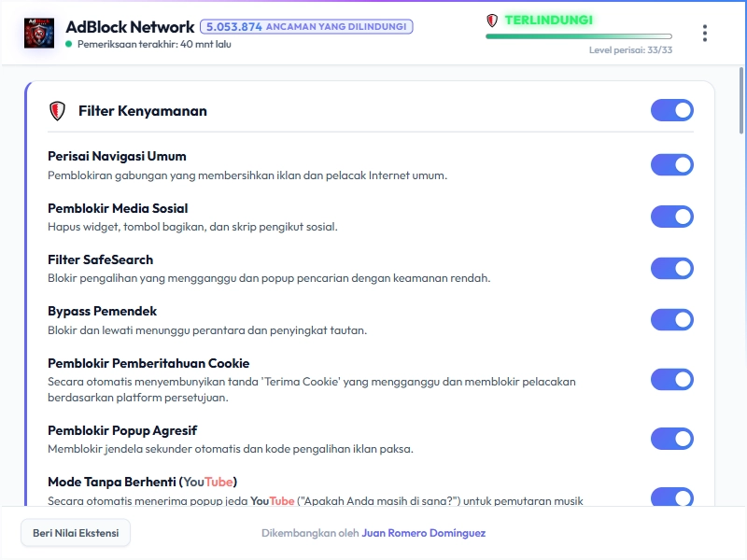Image resolution: width=747 pixels, height=560 pixels.
Task: Click the Pemblokir Pemberitahuan Cookie label
Action: pos(148,364)
